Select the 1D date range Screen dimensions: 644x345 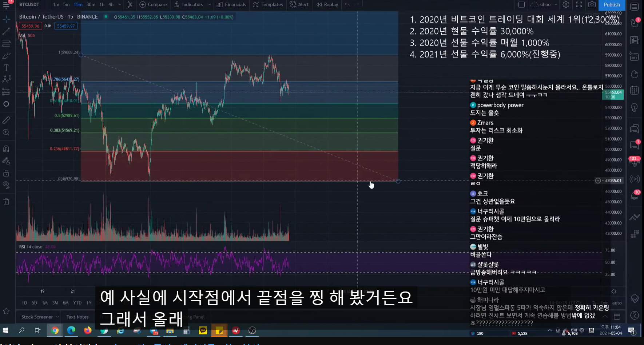point(24,303)
